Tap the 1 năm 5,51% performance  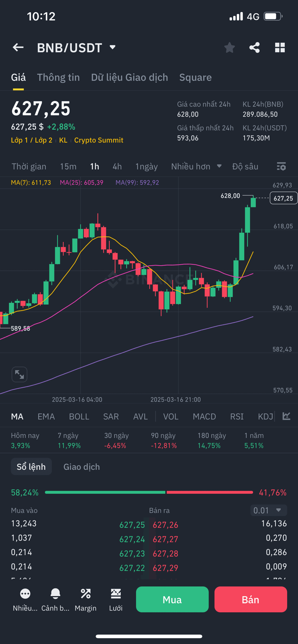point(254,441)
